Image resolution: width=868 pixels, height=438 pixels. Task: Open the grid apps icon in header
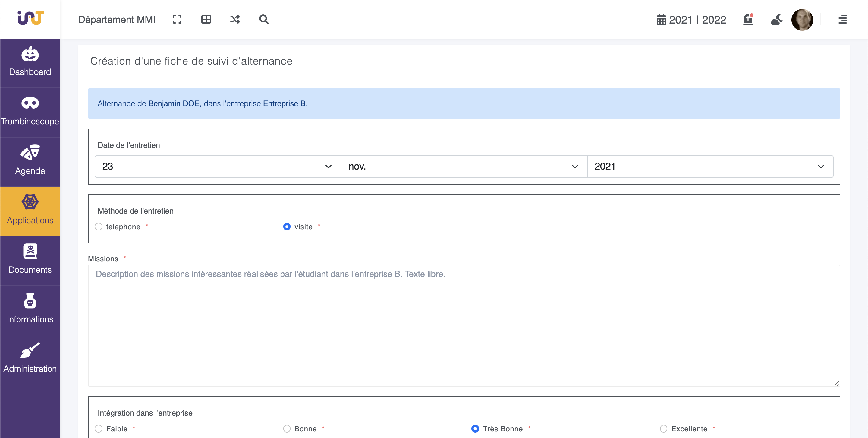206,20
